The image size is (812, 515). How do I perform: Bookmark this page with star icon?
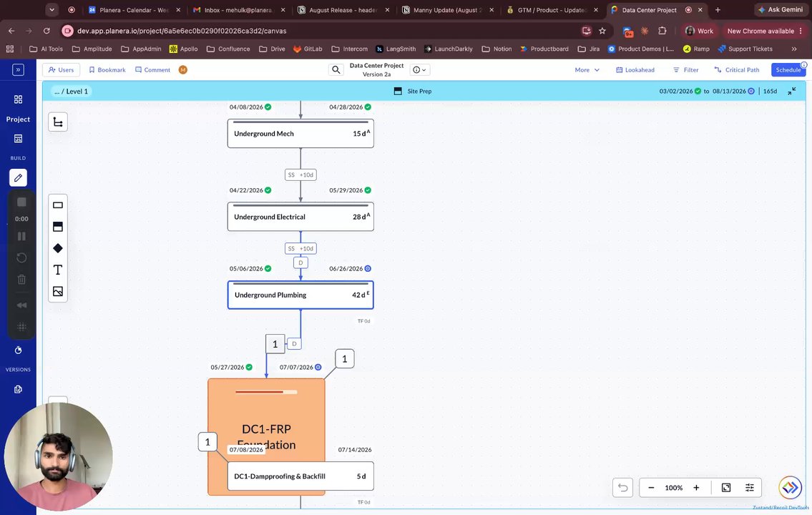602,31
